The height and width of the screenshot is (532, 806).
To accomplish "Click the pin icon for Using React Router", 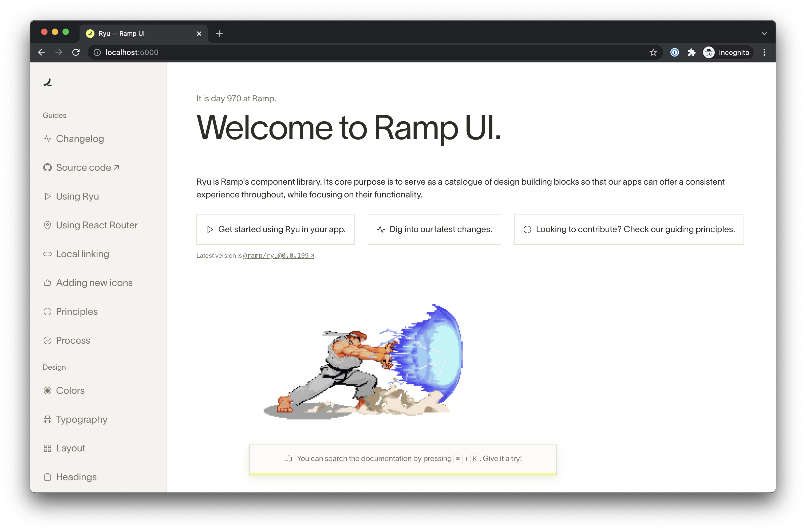I will [48, 225].
